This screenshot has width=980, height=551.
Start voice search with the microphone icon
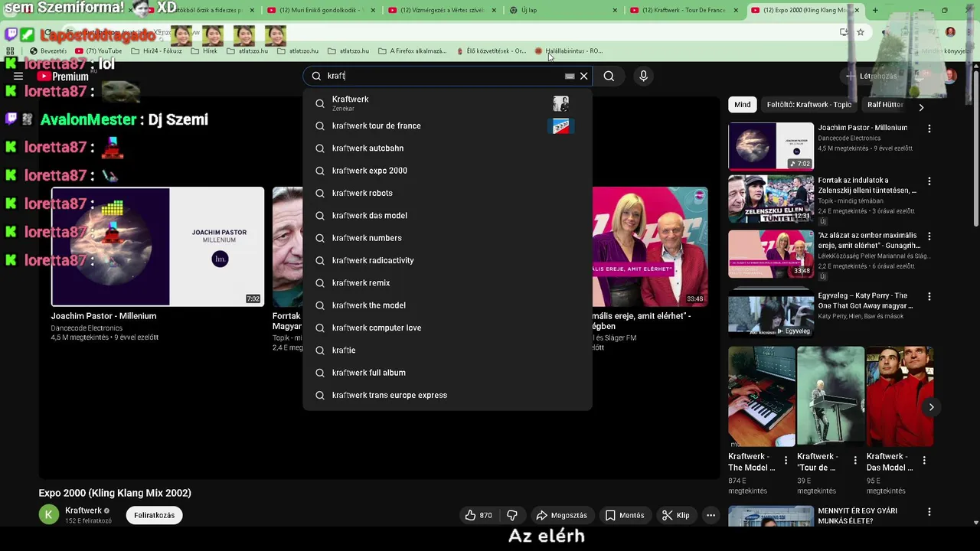tap(643, 76)
